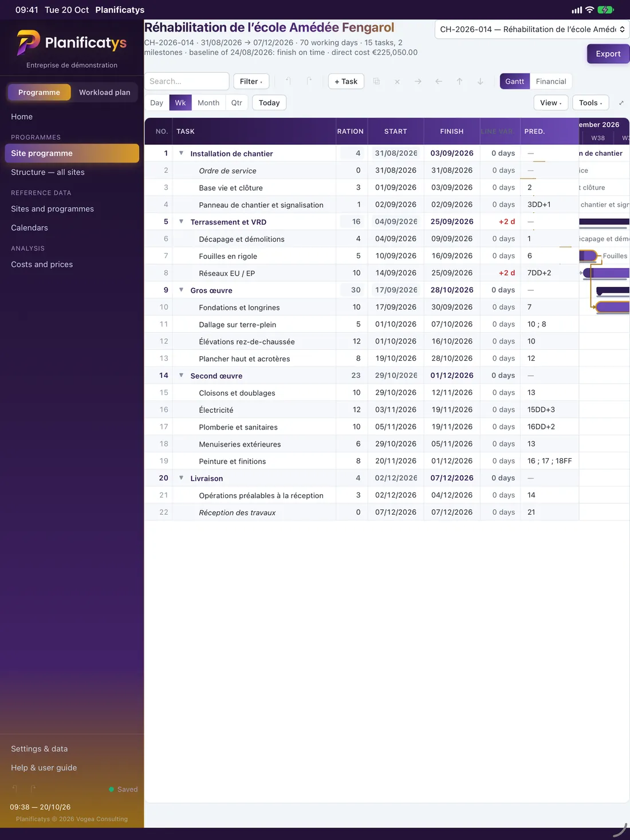630x840 pixels.
Task: Click the green Saved status dot
Action: coord(111,789)
